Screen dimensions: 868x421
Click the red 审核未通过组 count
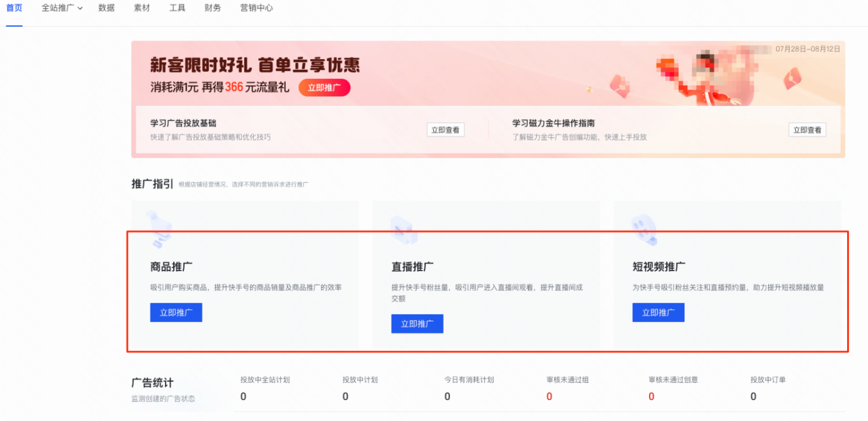pyautogui.click(x=549, y=396)
